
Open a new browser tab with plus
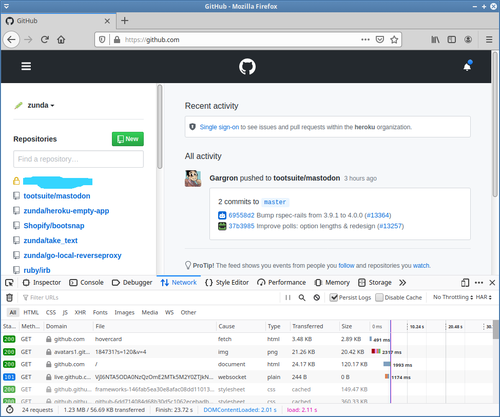click(124, 21)
